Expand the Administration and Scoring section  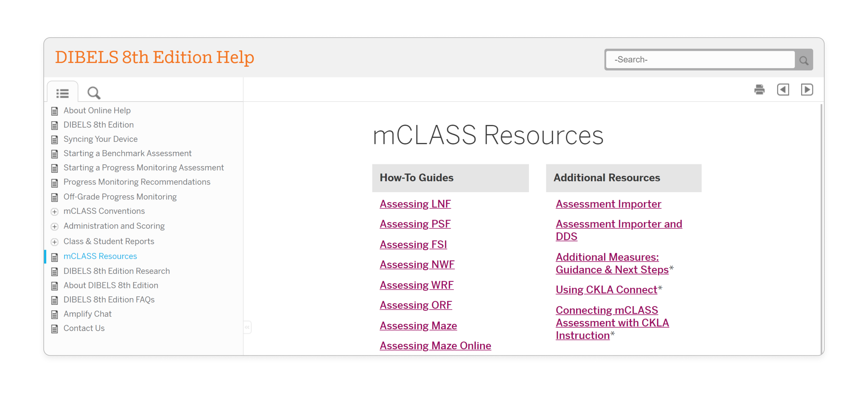coord(55,227)
